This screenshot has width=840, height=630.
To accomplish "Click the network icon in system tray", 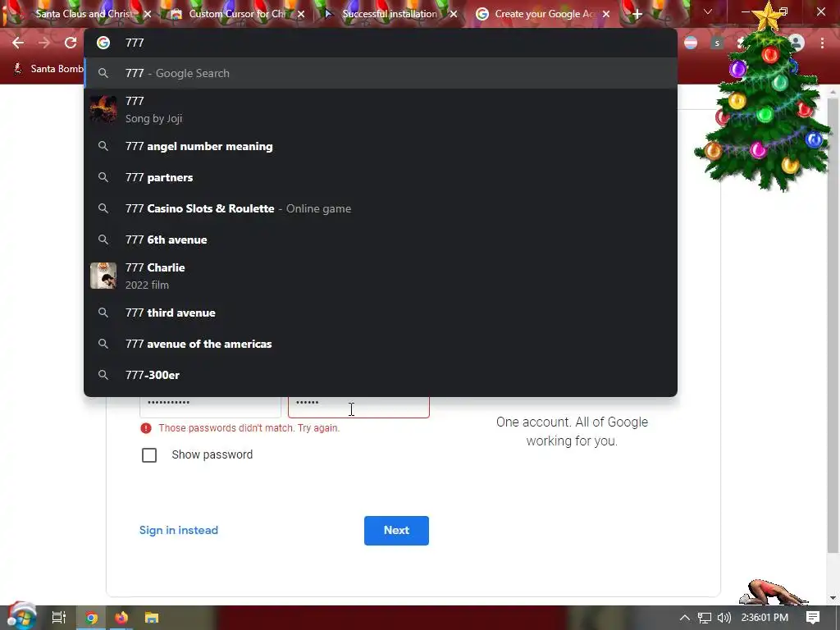I will [x=705, y=618].
